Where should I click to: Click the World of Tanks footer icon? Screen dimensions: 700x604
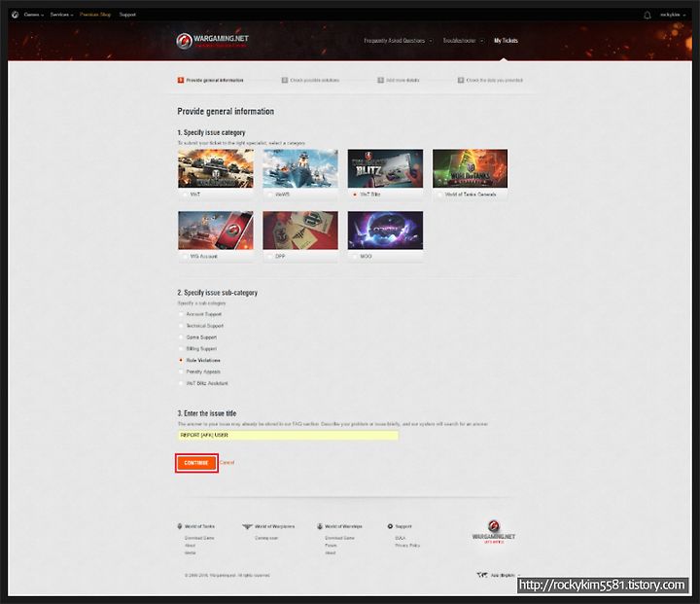click(x=180, y=526)
